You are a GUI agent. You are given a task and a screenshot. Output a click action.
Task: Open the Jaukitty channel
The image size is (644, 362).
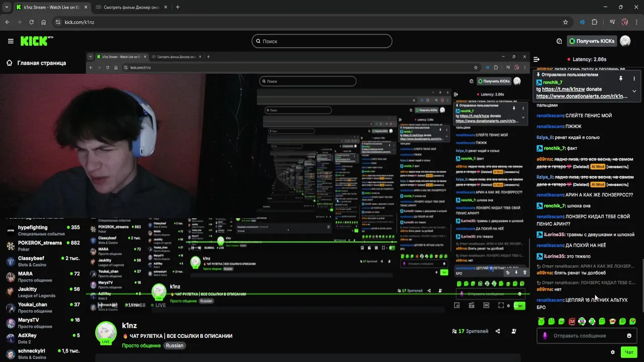(x=42, y=292)
